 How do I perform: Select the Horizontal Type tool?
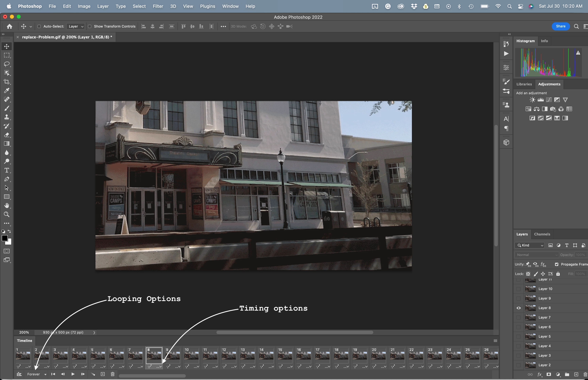click(x=7, y=170)
